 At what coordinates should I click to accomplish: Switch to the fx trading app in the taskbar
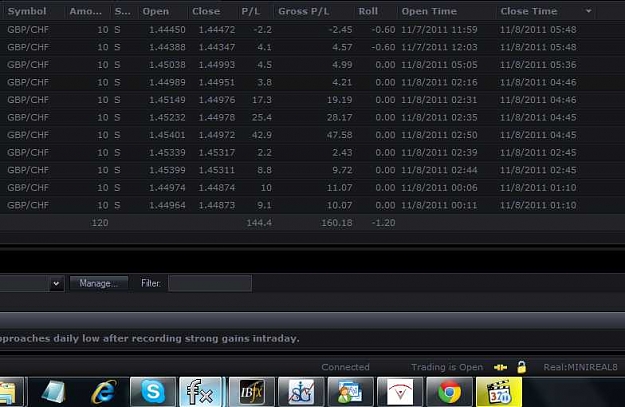point(200,392)
